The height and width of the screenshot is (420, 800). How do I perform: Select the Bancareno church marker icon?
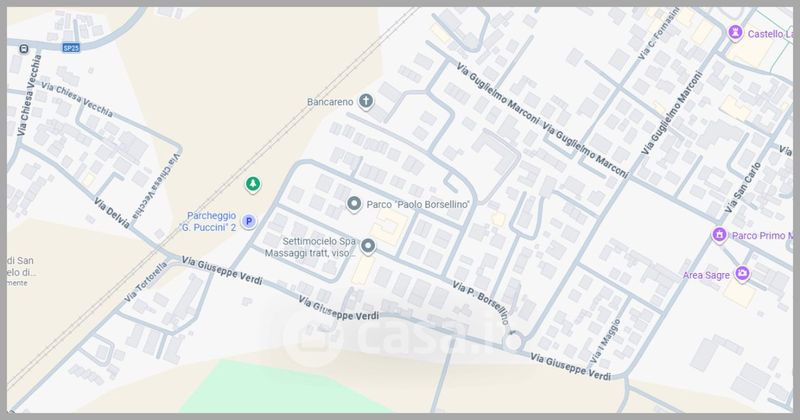[x=366, y=101]
